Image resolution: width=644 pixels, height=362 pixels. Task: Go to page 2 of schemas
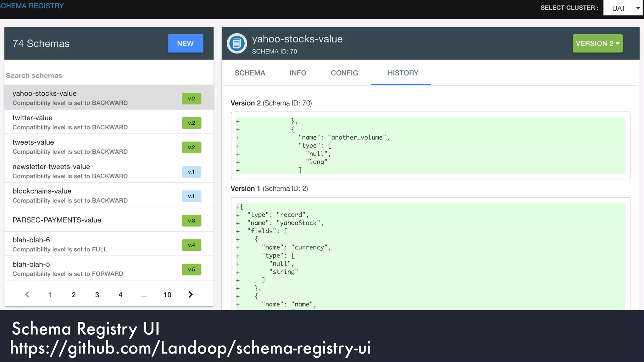click(x=74, y=295)
